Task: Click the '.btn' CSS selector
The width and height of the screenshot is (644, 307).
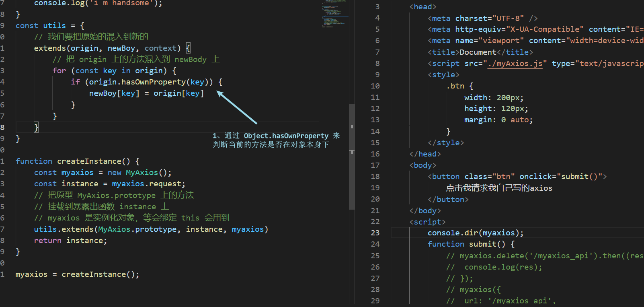Action: click(455, 86)
